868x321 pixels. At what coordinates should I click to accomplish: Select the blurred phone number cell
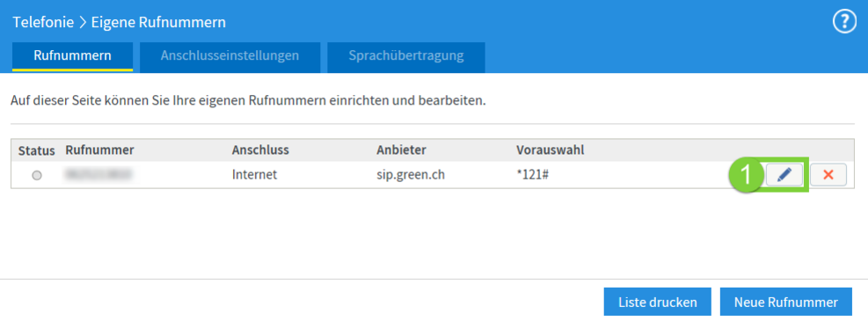click(98, 175)
